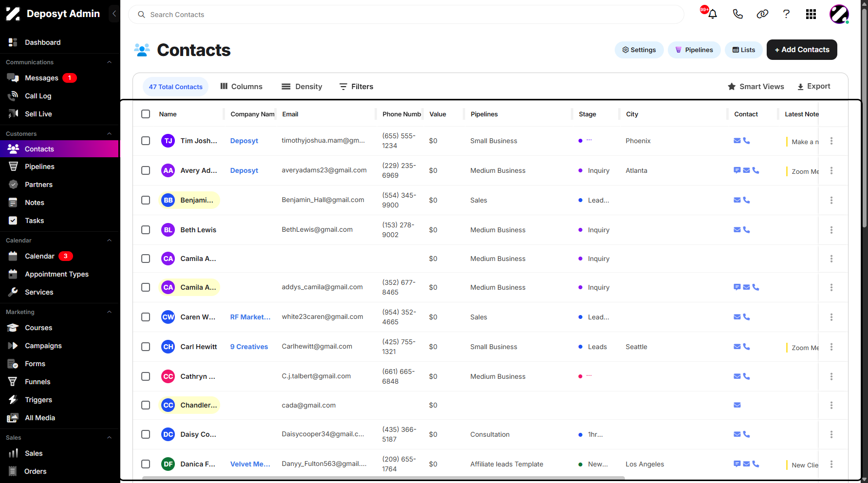Check the Tim Josh row checkbox
This screenshot has width=868, height=483.
146,141
